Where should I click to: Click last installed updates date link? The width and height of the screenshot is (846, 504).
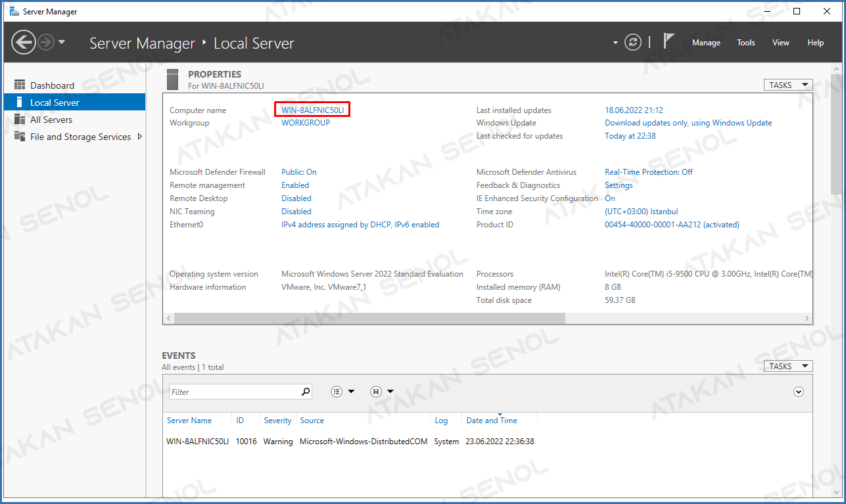[634, 110]
